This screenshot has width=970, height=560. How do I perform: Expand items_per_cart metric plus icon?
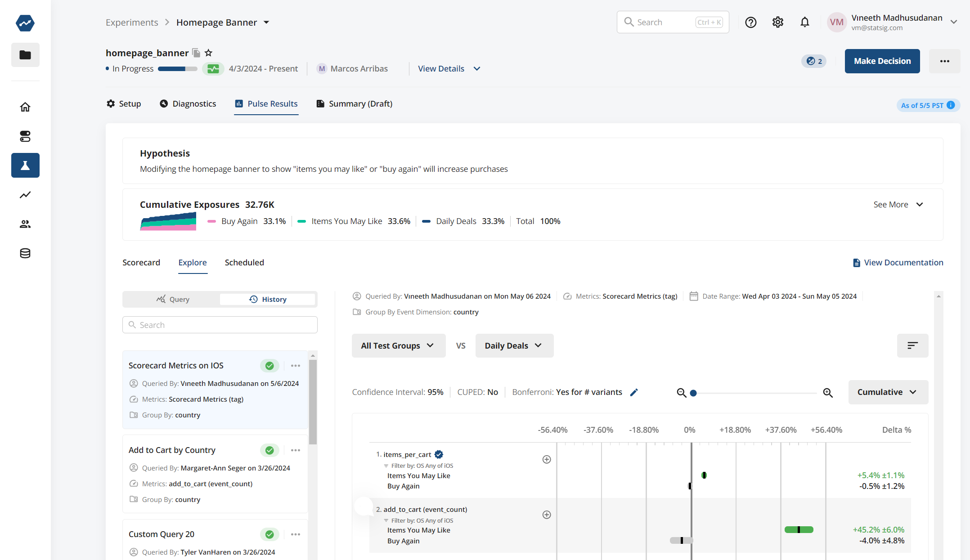(547, 459)
